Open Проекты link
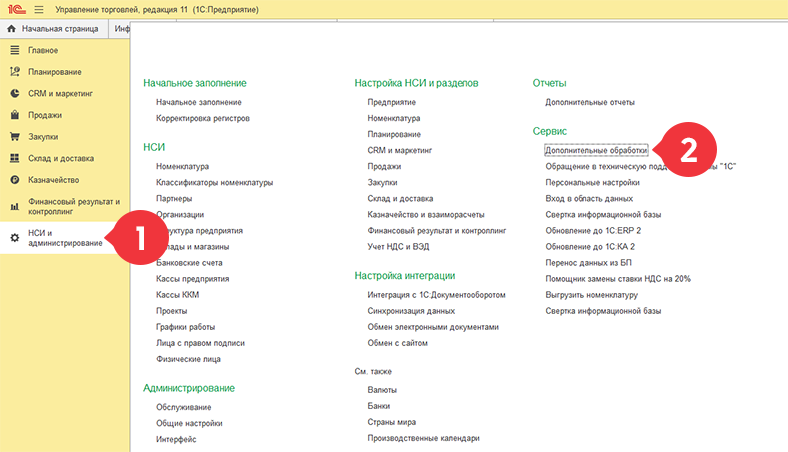The width and height of the screenshot is (788, 452). pyautogui.click(x=171, y=311)
